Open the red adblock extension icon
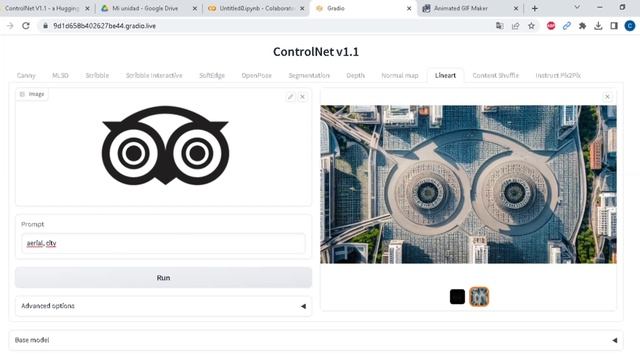640x360 pixels. 551,26
